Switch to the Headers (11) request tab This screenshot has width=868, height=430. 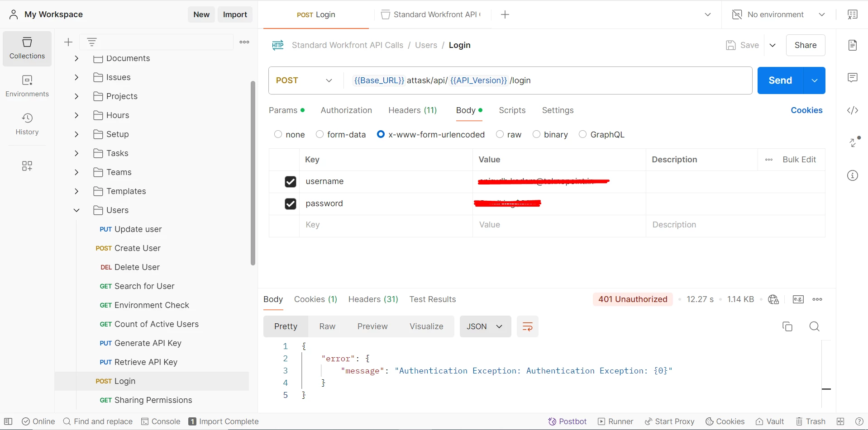pos(413,110)
